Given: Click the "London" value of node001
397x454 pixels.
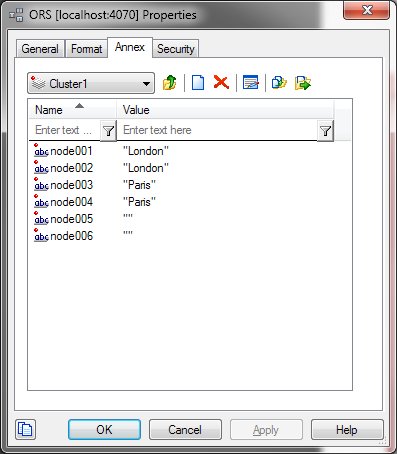Looking at the screenshot, I should (x=146, y=151).
